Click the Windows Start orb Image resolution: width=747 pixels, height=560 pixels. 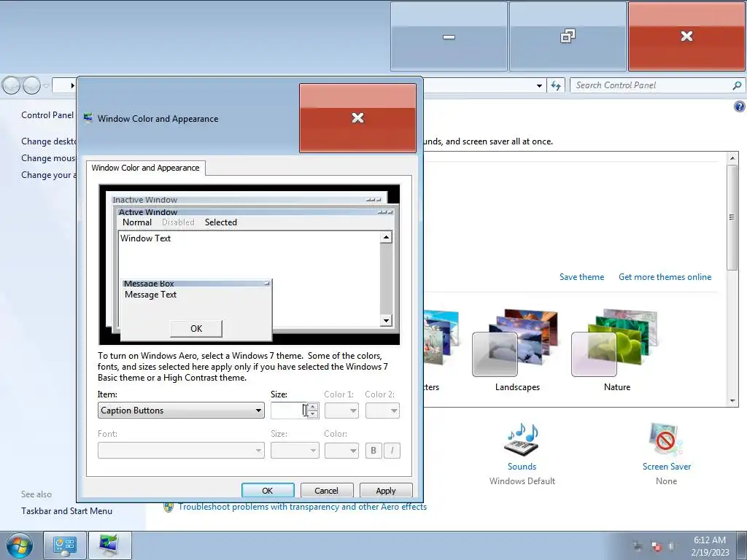click(20, 545)
